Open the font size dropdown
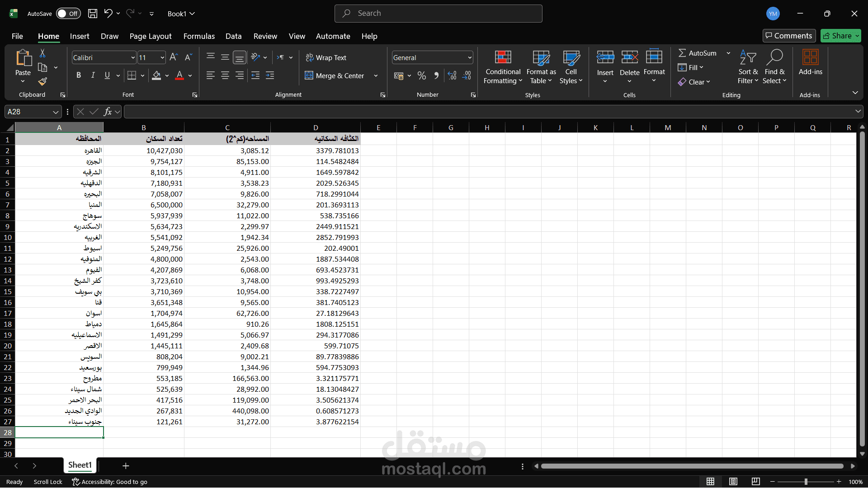868x488 pixels. click(162, 58)
